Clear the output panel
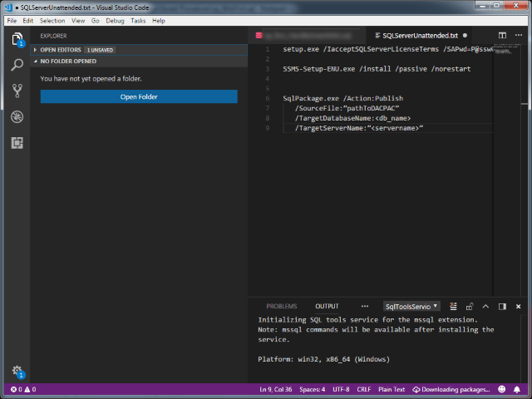This screenshot has height=399, width=532. click(453, 307)
